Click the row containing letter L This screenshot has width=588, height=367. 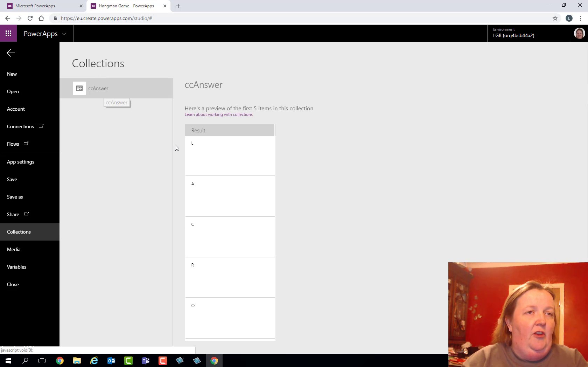pyautogui.click(x=230, y=156)
